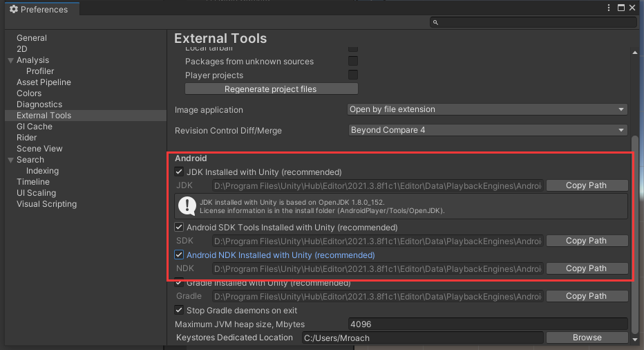Click the Keystores Dedicated Location path field
The image size is (644, 350).
click(423, 338)
